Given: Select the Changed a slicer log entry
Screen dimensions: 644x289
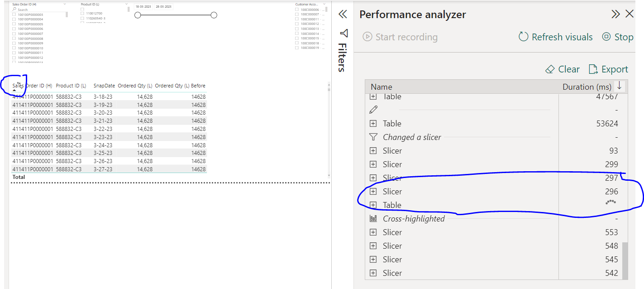Looking at the screenshot, I should pyautogui.click(x=412, y=137).
